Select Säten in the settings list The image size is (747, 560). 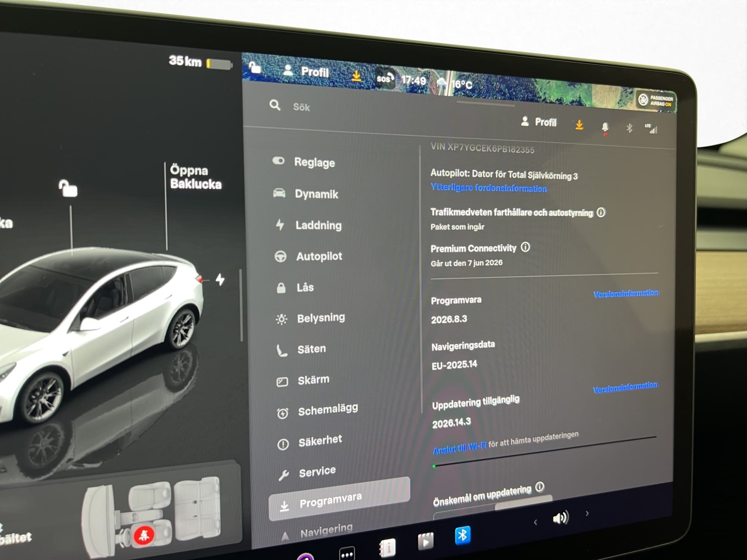point(301,349)
